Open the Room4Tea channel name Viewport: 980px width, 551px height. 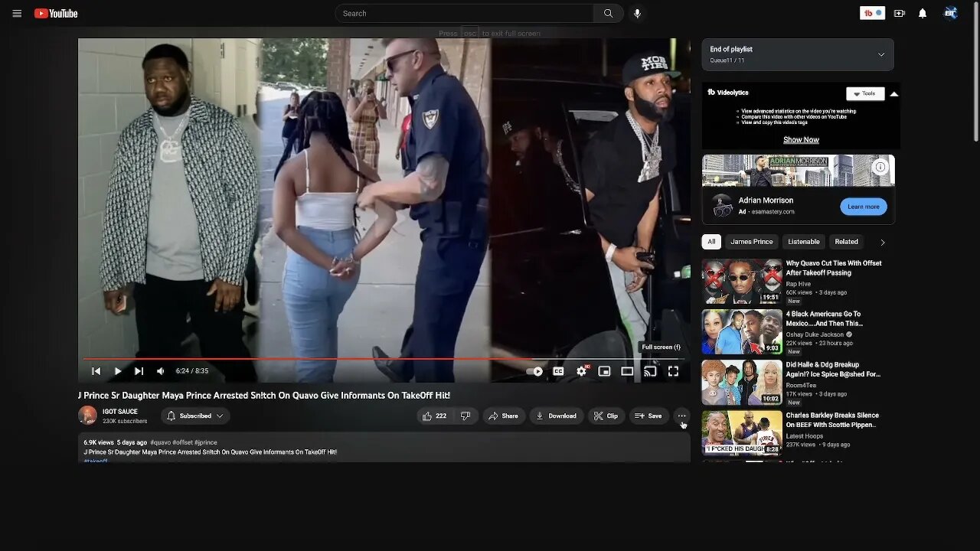pyautogui.click(x=801, y=385)
